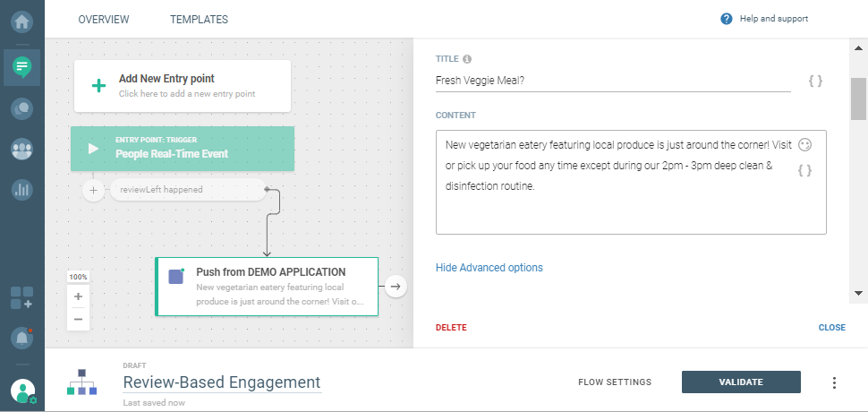Viewport: 868px width, 412px height.
Task: Open Help and support link
Action: coord(764,19)
